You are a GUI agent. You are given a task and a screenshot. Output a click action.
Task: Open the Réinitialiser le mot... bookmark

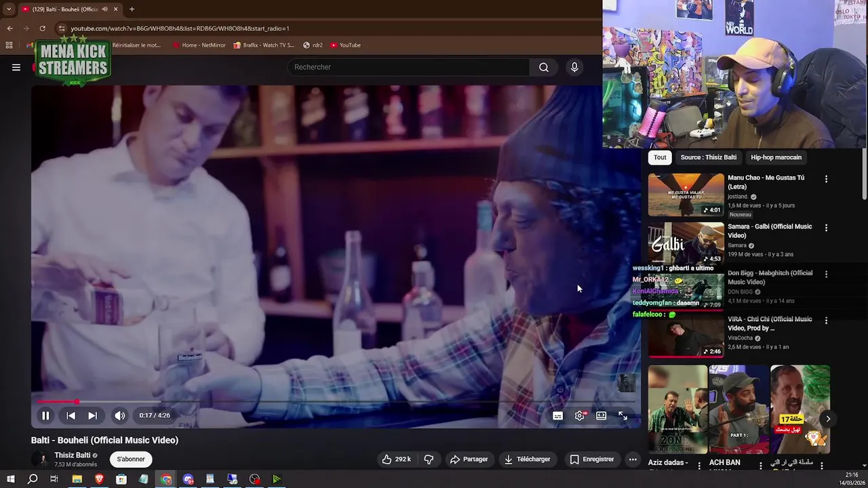point(136,45)
